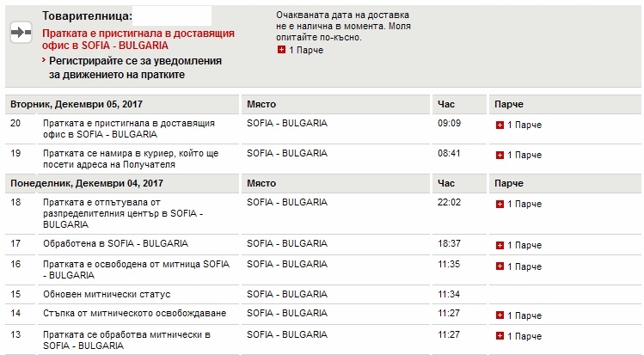Click the waybill number field next to Товарителница

(x=172, y=16)
